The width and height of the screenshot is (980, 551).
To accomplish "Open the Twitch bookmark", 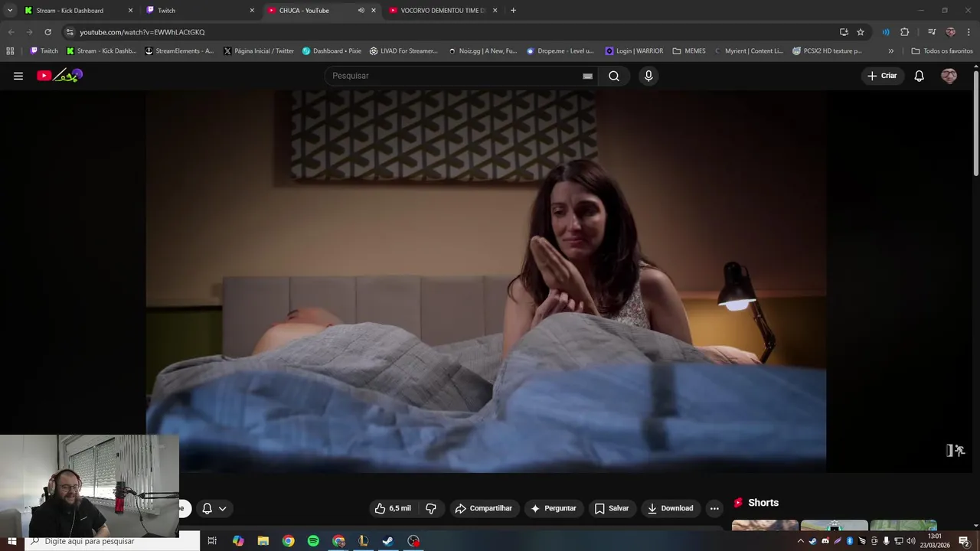I will tap(44, 51).
